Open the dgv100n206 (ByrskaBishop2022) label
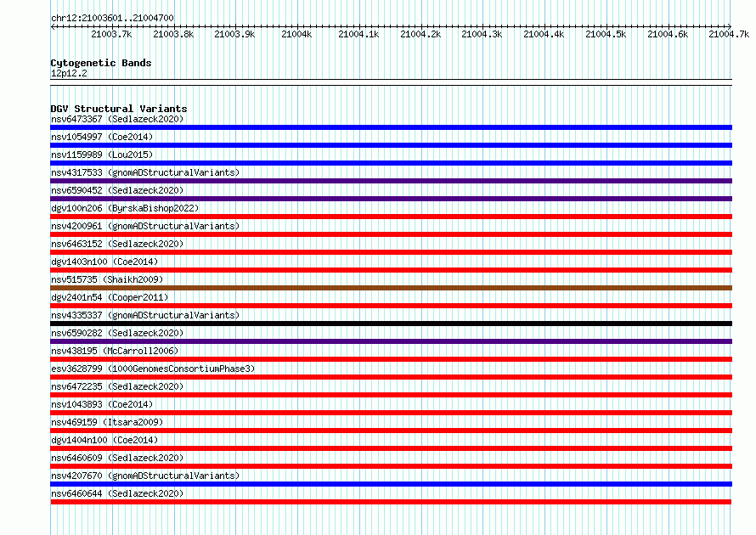Viewport: 756px width, 535px height. [125, 208]
